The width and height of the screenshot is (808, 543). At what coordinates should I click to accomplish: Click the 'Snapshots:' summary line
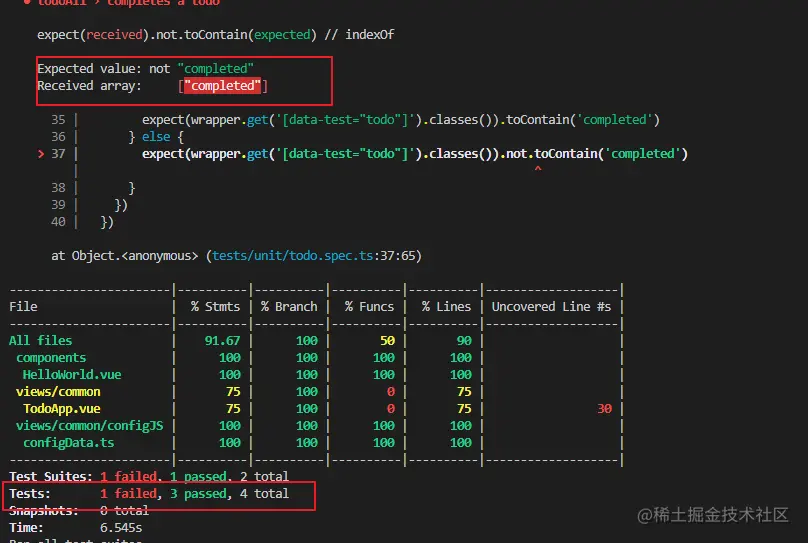pos(79,511)
